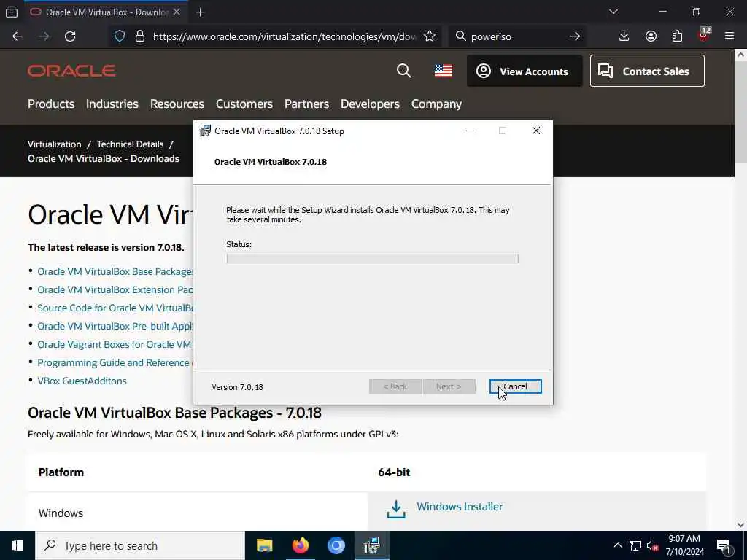The image size is (747, 560).
Task: Open Firefox downloads panel icon
Action: point(624,36)
